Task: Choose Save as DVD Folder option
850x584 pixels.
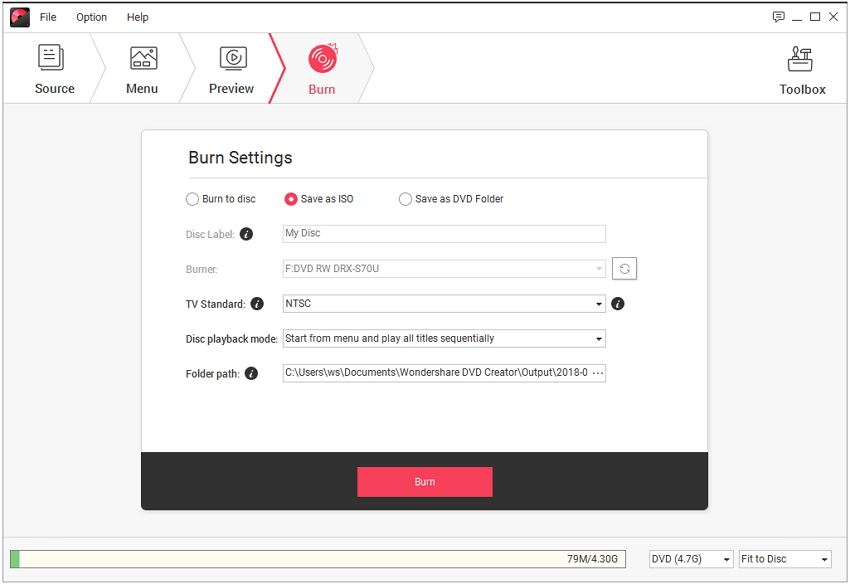Action: pyautogui.click(x=405, y=199)
